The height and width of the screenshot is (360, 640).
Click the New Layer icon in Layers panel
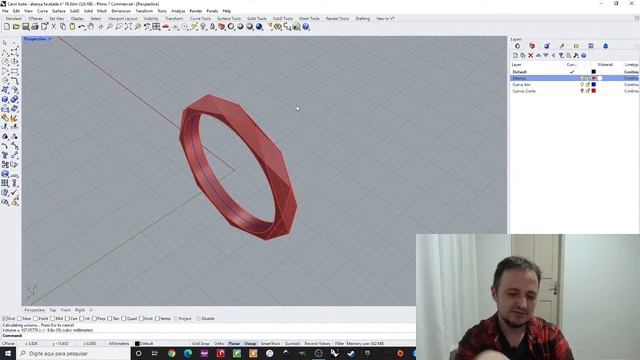516,56
